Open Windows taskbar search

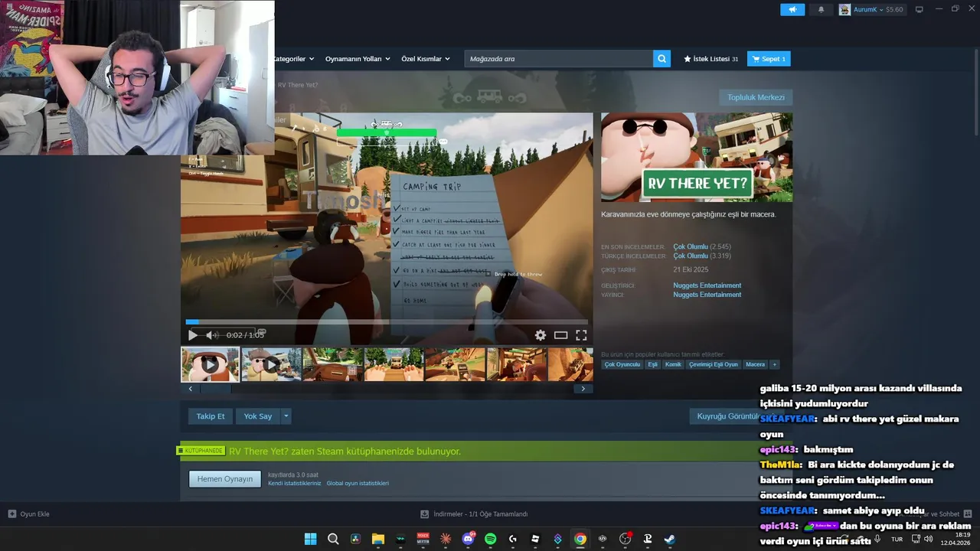pos(333,539)
